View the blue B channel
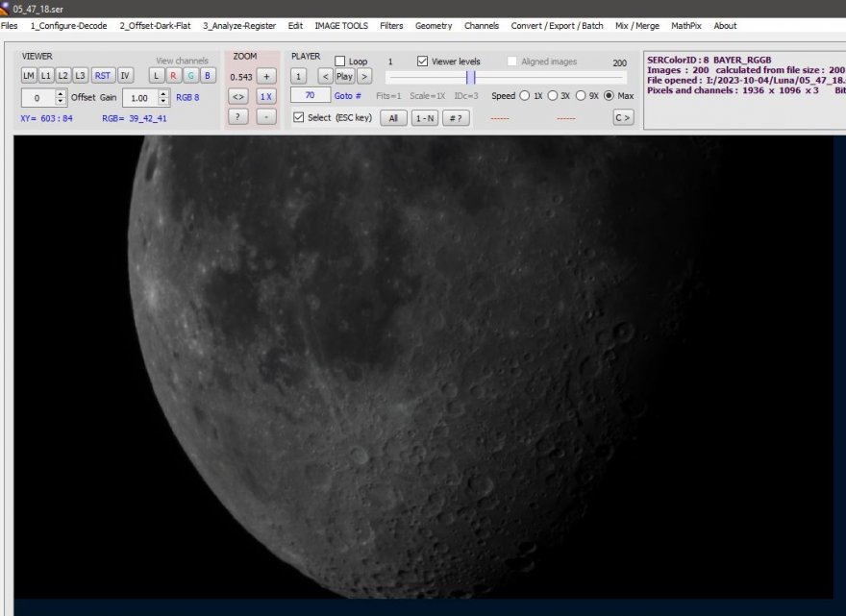 tap(208, 76)
